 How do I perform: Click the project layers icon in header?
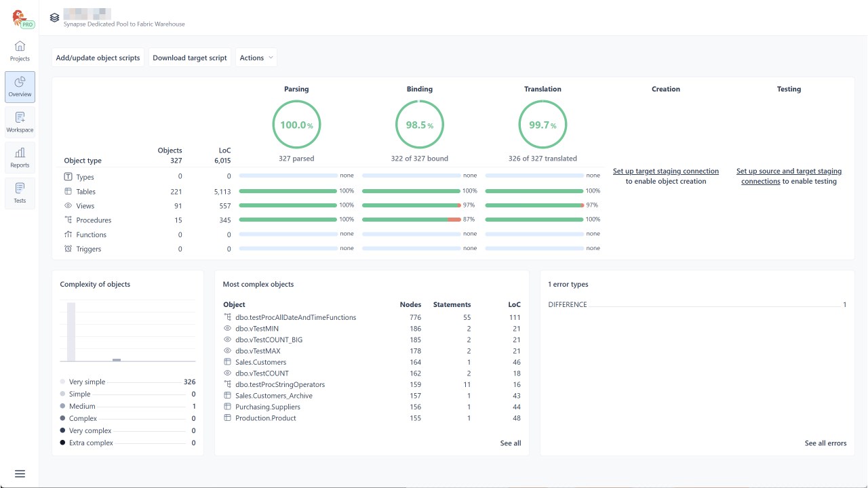point(55,18)
